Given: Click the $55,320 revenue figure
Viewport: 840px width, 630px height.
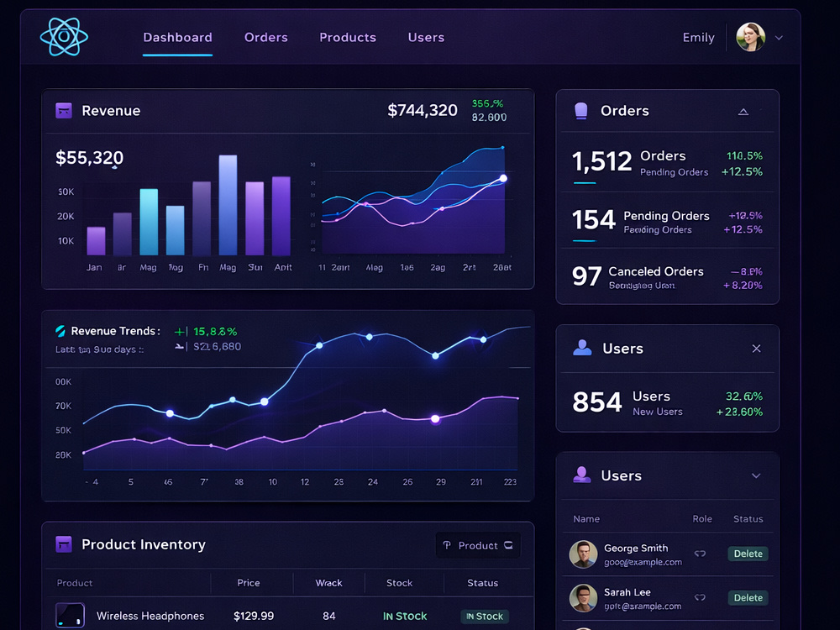Looking at the screenshot, I should click(90, 158).
